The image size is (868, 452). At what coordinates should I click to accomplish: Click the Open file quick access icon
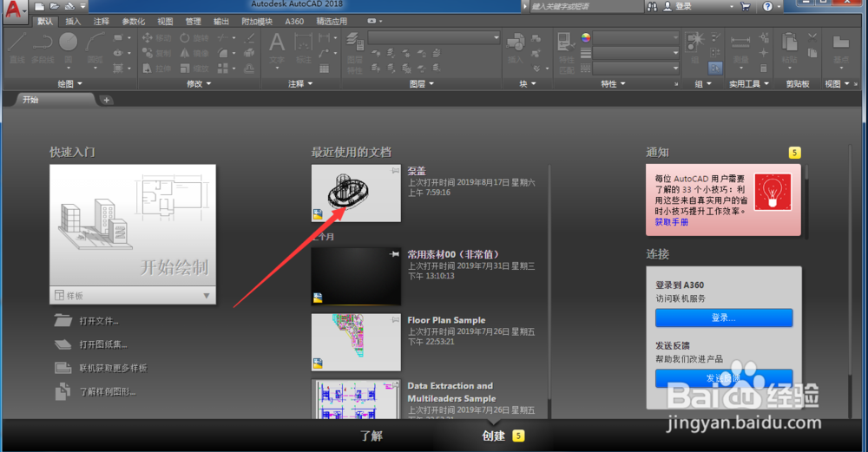(x=54, y=7)
